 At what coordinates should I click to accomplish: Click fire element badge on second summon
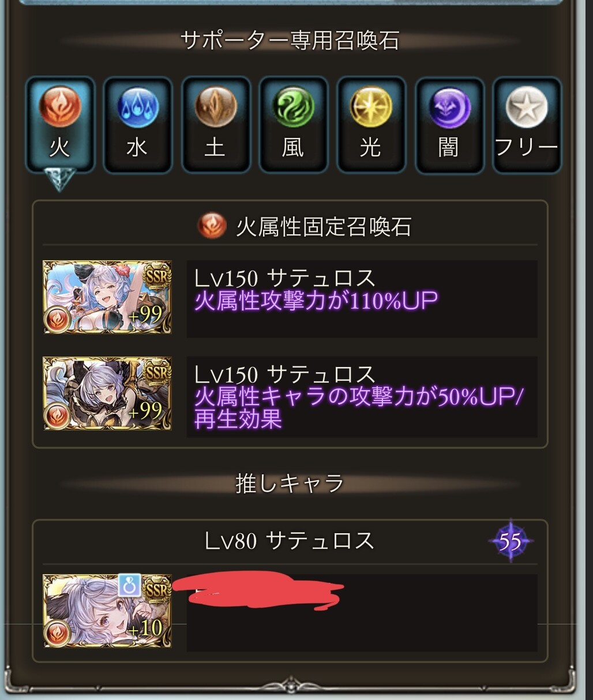click(58, 414)
